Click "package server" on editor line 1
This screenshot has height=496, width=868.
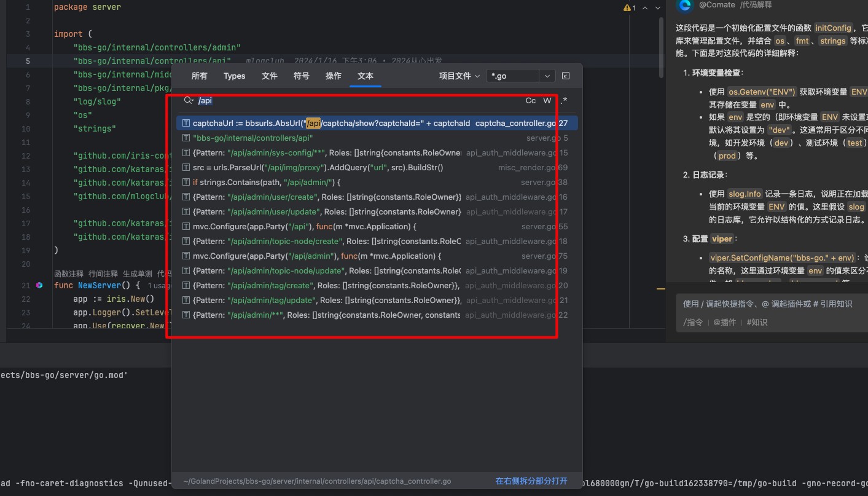point(87,7)
